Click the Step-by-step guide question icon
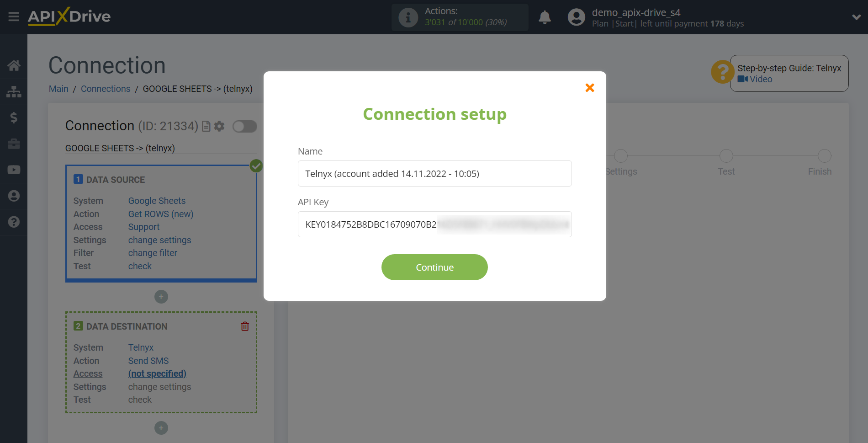This screenshot has width=868, height=443. pyautogui.click(x=722, y=72)
